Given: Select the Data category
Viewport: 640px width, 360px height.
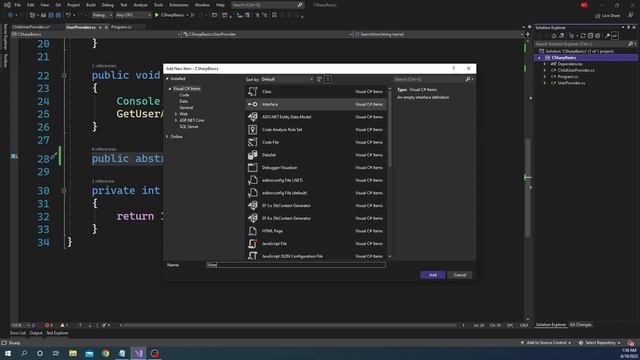Looking at the screenshot, I should (184, 101).
